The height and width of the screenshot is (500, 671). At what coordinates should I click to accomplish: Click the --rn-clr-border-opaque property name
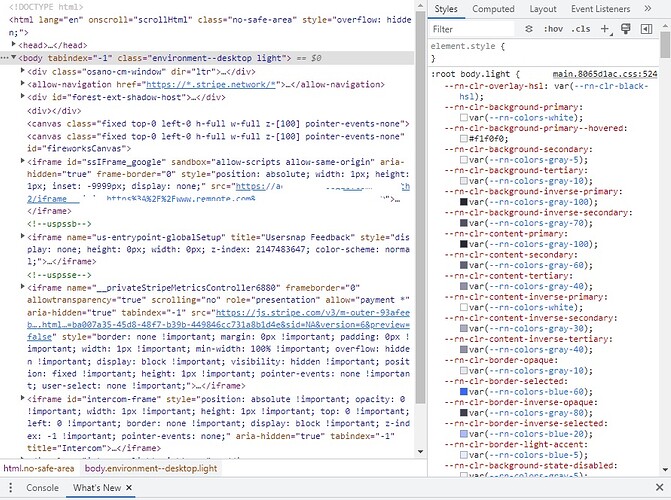500,360
